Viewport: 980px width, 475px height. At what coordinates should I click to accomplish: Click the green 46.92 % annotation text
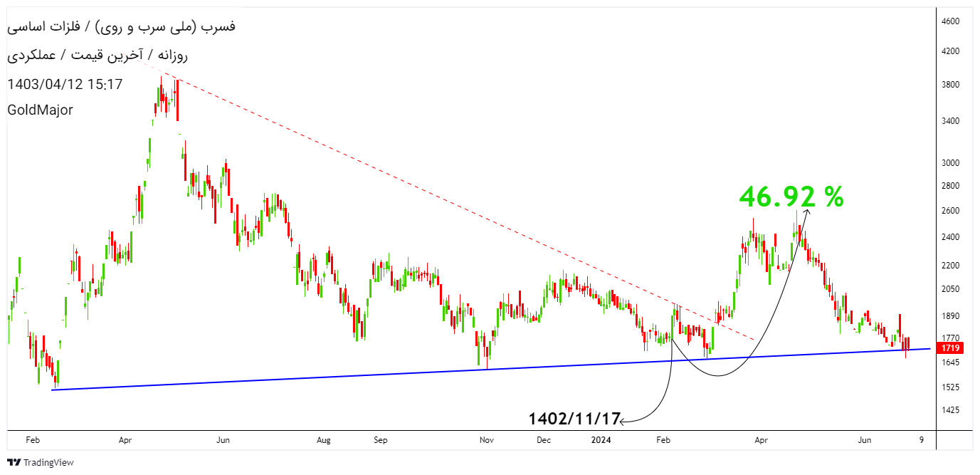[791, 197]
